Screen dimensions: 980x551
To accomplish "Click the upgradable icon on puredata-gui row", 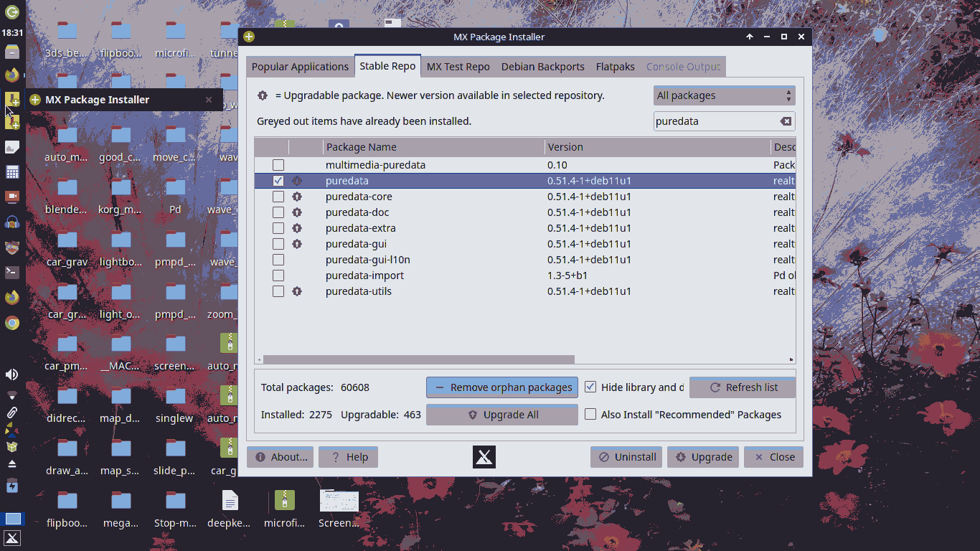I will tap(297, 244).
